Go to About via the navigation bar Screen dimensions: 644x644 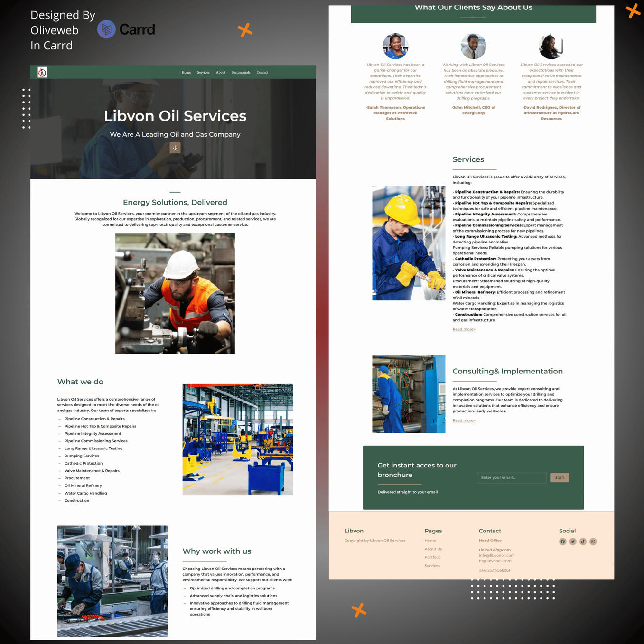click(x=220, y=72)
